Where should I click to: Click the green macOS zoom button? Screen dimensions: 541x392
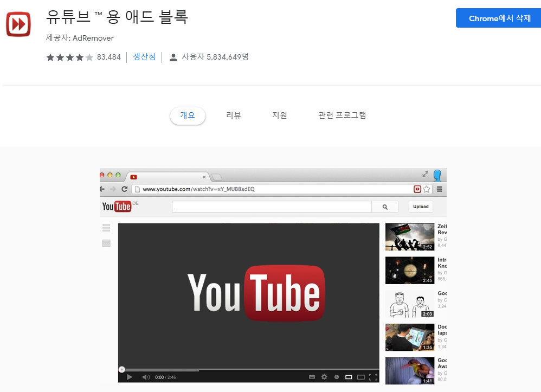point(118,175)
